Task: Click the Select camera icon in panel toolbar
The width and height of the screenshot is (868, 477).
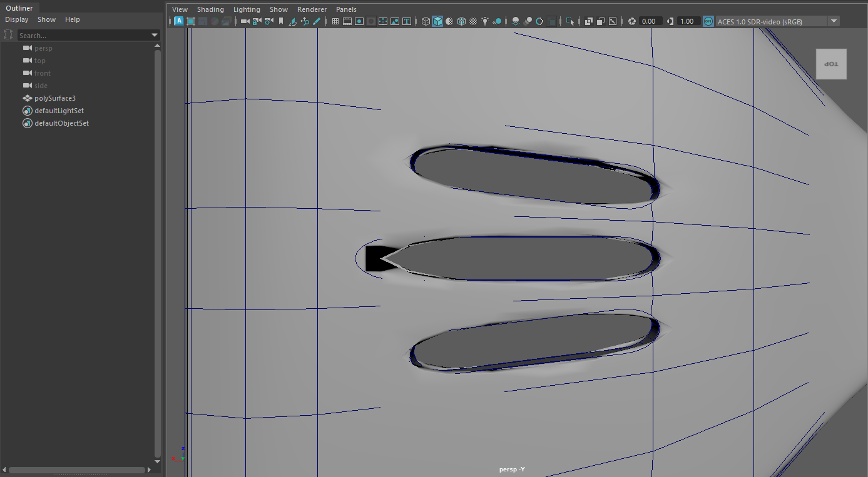Action: click(245, 21)
